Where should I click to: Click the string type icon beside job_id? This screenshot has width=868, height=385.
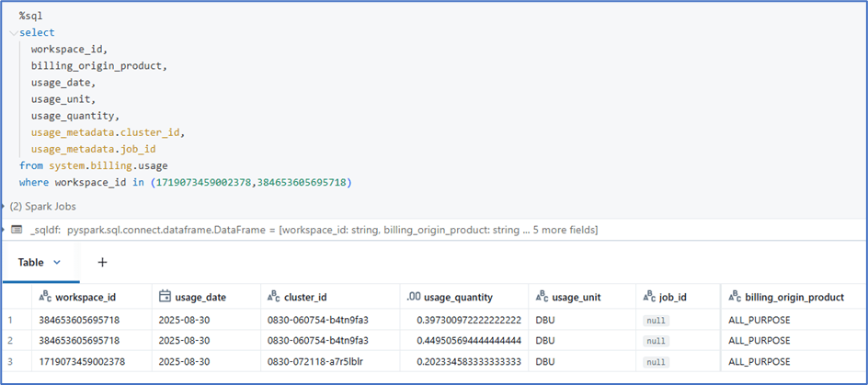[x=649, y=298]
